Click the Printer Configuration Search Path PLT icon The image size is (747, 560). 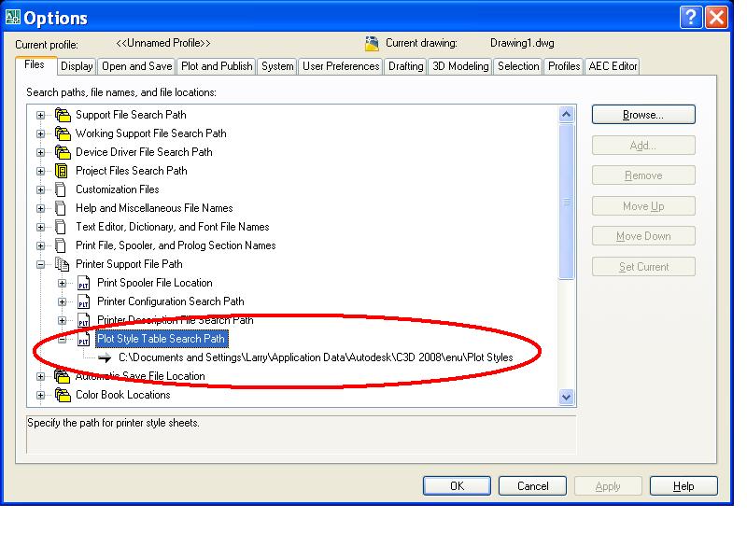tap(83, 301)
